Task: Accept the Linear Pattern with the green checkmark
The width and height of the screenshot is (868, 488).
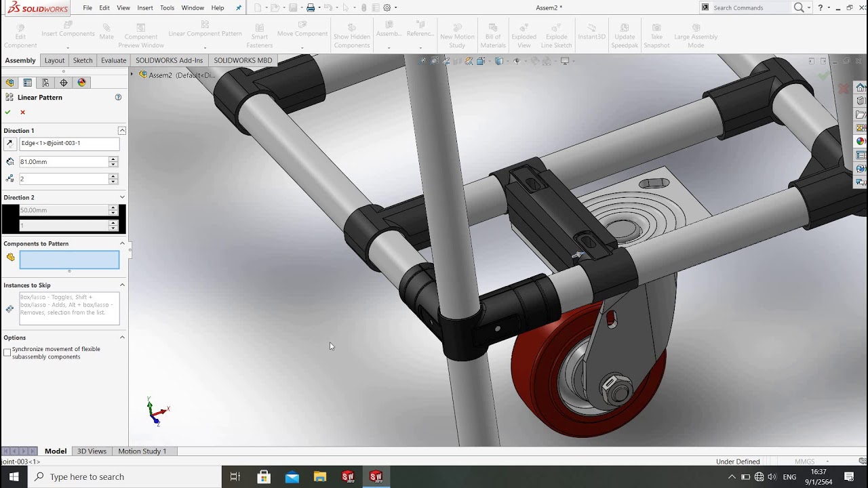Action: [8, 112]
